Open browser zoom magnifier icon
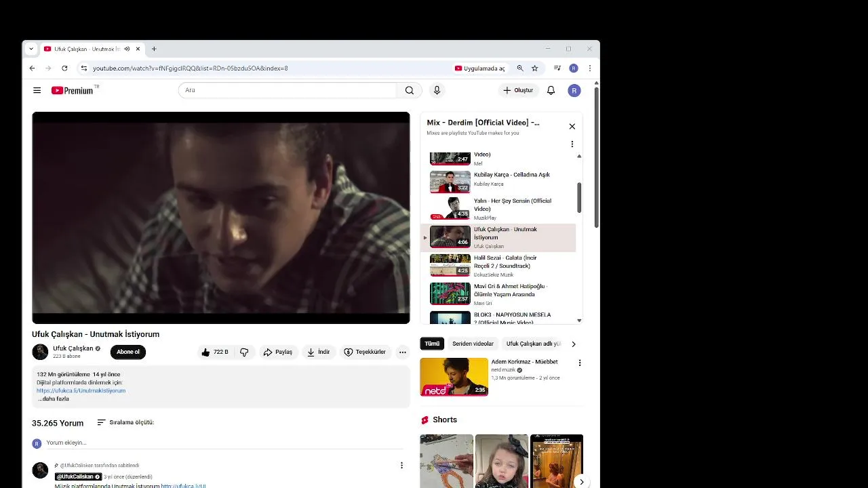This screenshot has width=868, height=488. [520, 68]
